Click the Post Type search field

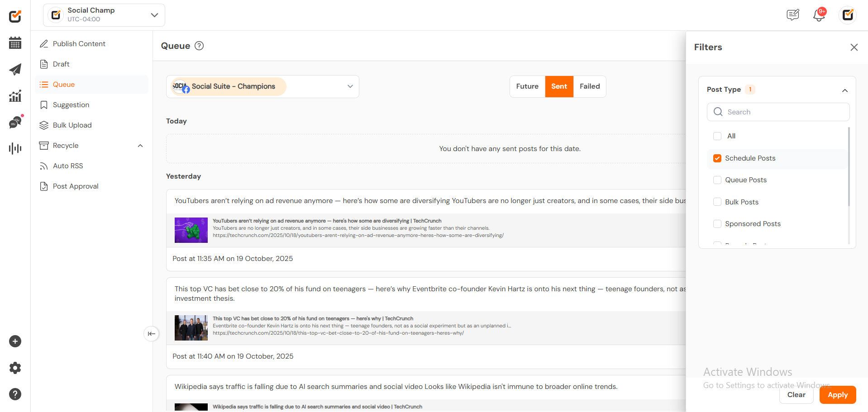pyautogui.click(x=778, y=112)
